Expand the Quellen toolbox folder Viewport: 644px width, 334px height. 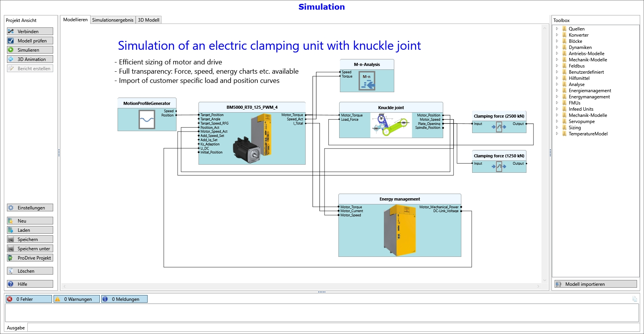(557, 29)
